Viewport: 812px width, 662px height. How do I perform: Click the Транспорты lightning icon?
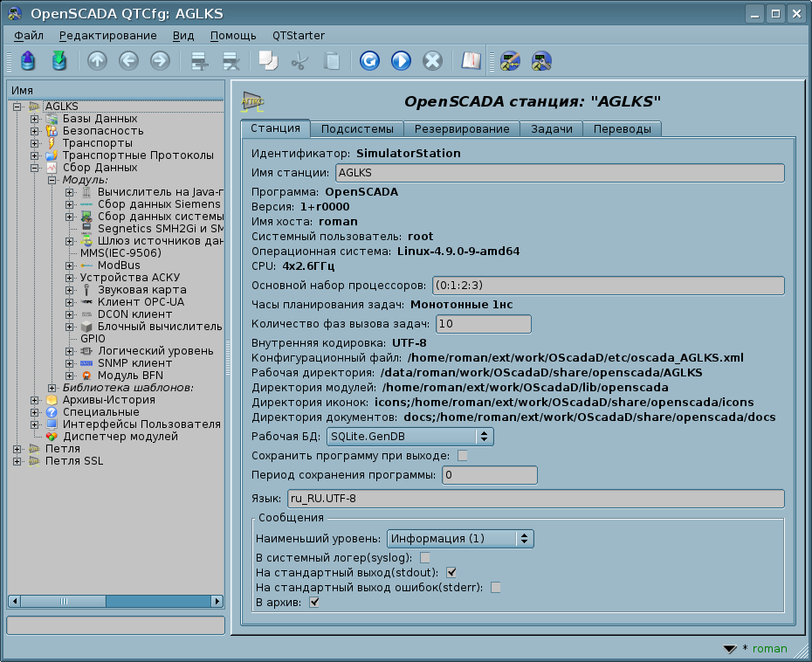pos(51,143)
